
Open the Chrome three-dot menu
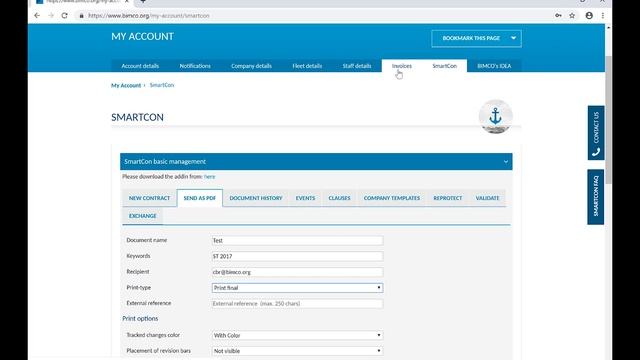coord(603,16)
